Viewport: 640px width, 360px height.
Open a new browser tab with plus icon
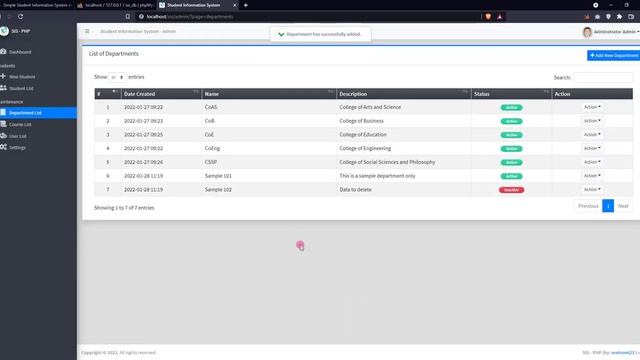click(x=246, y=5)
